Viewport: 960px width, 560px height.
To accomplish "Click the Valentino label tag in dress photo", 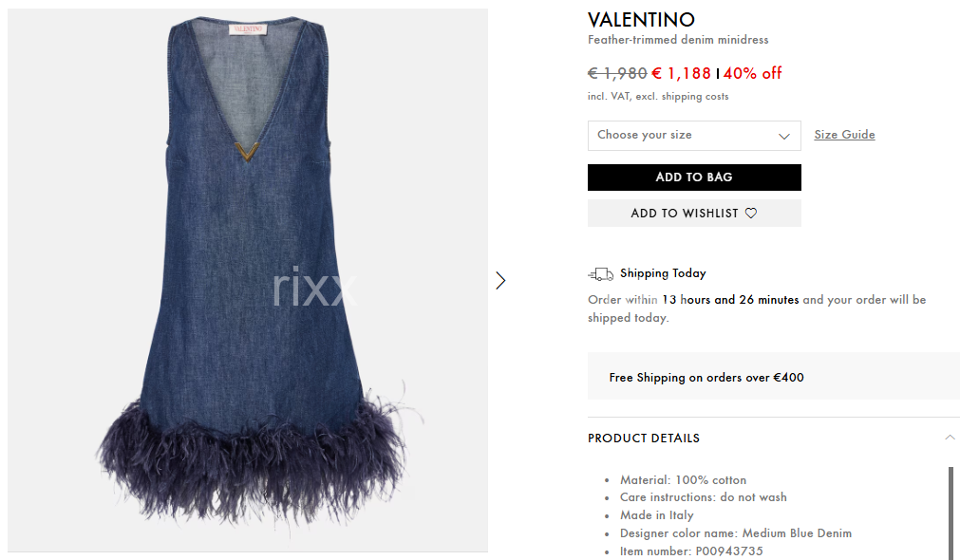I will pos(248,28).
